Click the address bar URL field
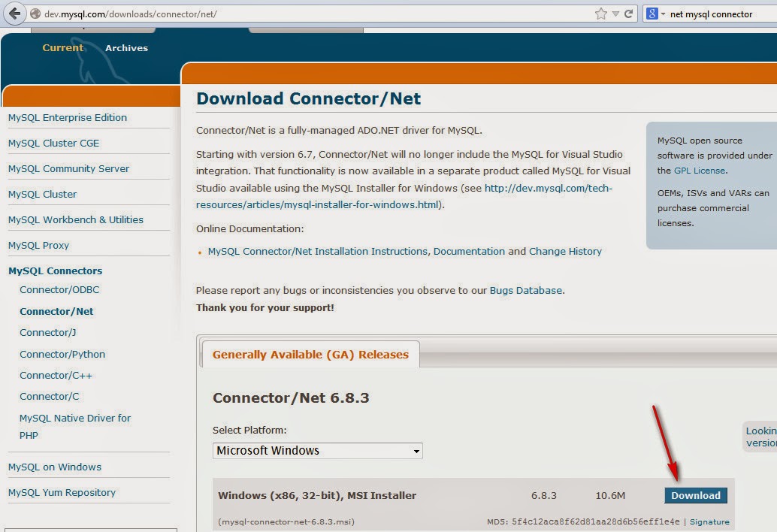777x532 pixels. click(x=317, y=14)
